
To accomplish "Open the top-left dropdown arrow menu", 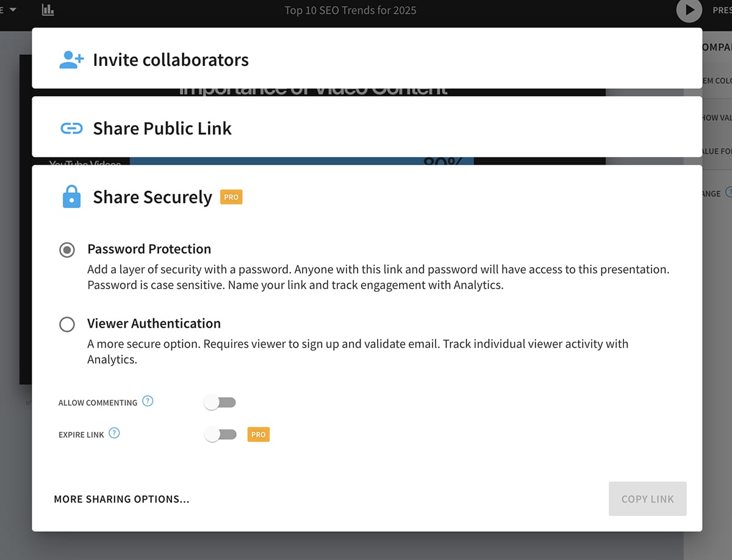I will tap(13, 10).
